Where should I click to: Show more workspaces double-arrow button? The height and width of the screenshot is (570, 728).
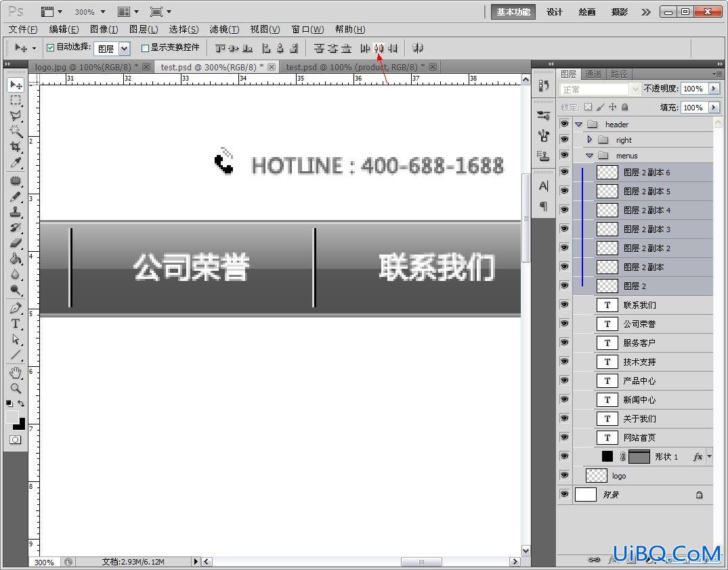click(645, 12)
